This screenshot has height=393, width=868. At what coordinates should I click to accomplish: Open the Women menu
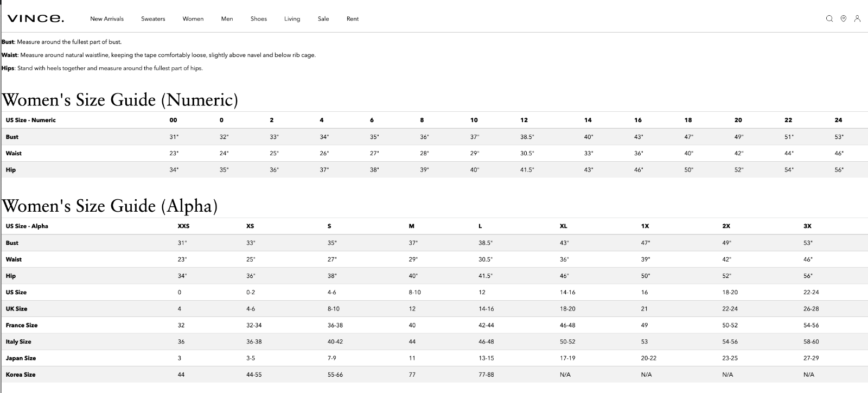[x=193, y=18]
